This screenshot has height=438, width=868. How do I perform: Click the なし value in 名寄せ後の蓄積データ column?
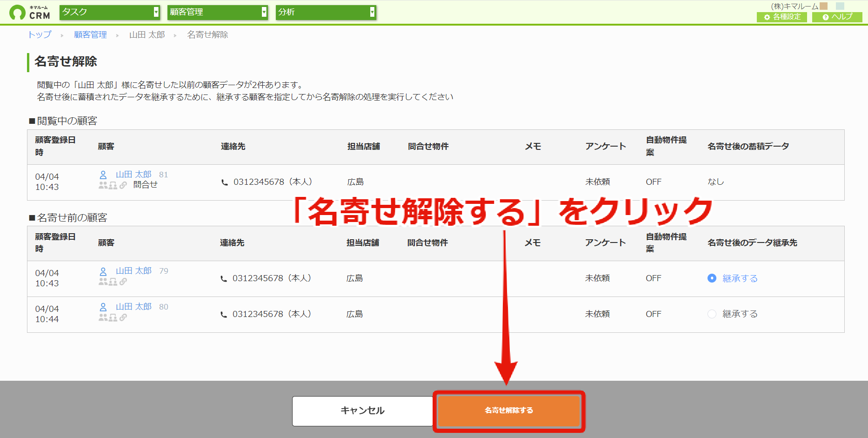tap(716, 182)
